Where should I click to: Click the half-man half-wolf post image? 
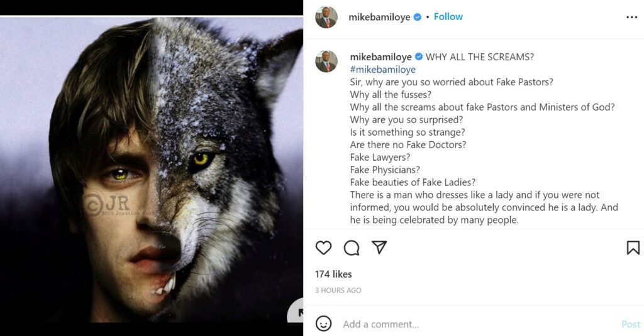coord(151,168)
